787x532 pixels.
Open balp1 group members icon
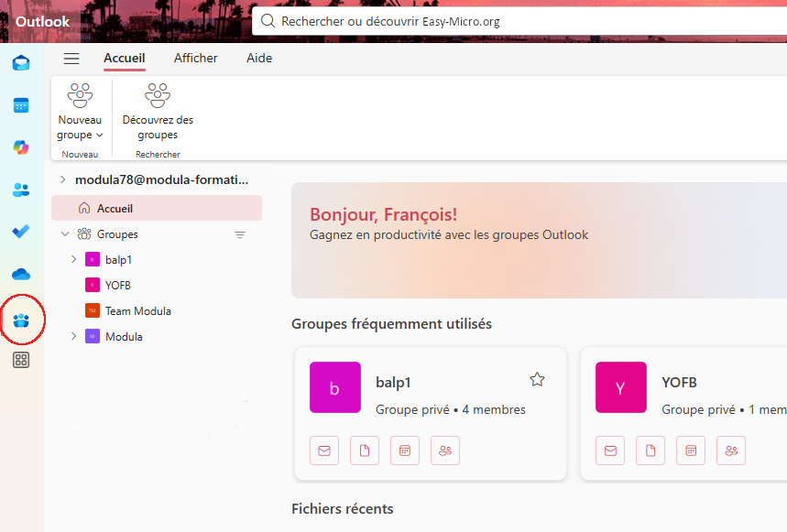[445, 451]
